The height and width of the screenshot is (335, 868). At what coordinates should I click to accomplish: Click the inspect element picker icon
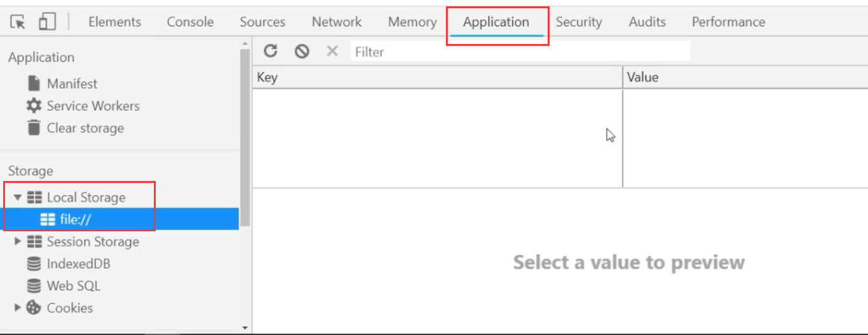[19, 22]
